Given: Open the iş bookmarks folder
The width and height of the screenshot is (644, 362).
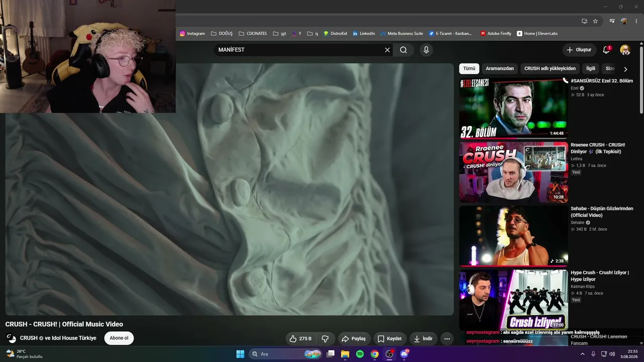Looking at the screenshot, I should tap(312, 34).
